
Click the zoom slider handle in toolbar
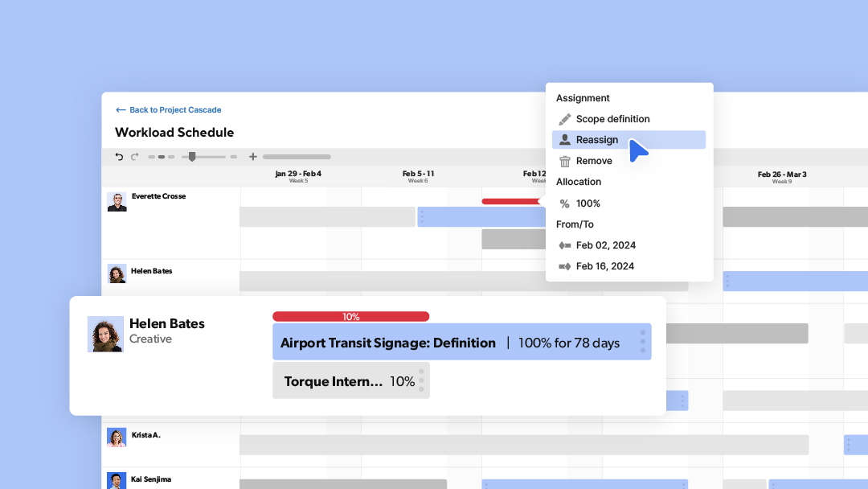[x=192, y=157]
